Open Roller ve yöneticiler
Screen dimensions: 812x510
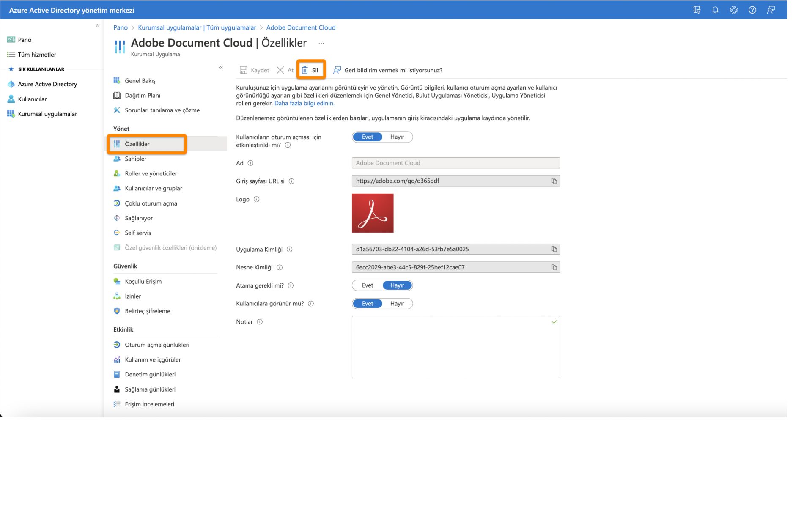151,174
